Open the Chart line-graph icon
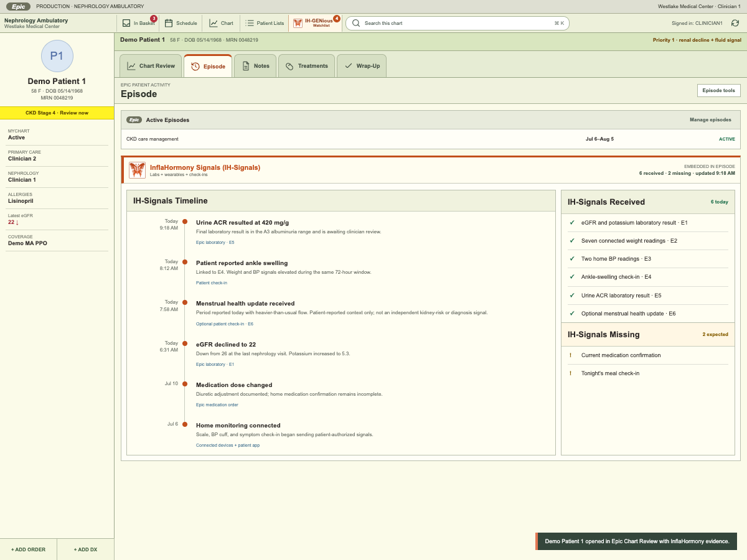The image size is (747, 560). (214, 23)
